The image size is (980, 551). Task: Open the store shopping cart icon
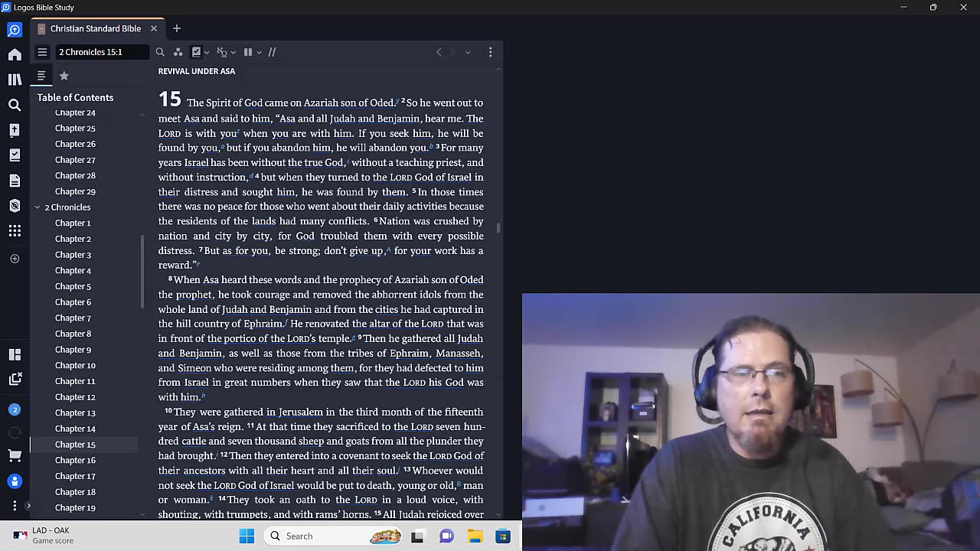click(15, 456)
